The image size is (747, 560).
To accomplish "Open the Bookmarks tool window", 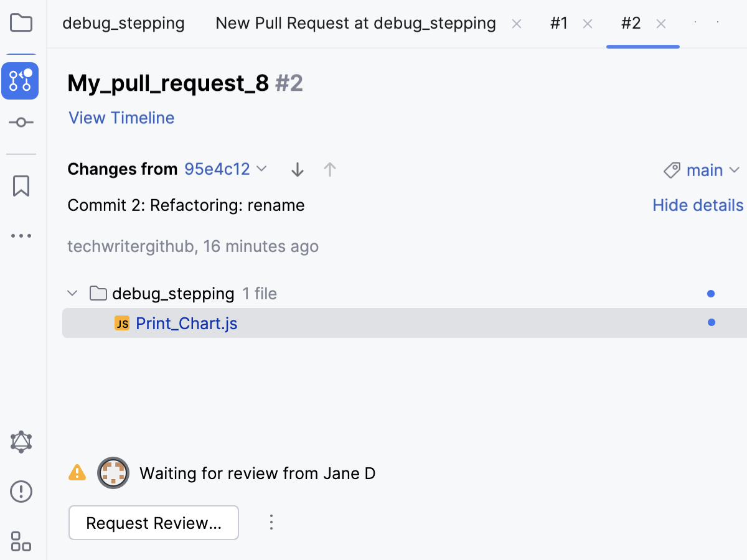I will coord(21,186).
